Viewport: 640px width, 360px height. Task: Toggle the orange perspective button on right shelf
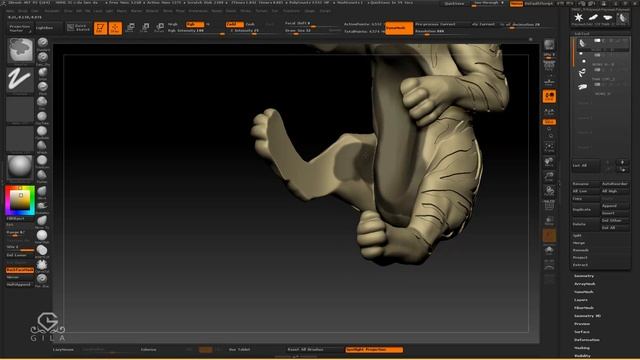(549, 96)
